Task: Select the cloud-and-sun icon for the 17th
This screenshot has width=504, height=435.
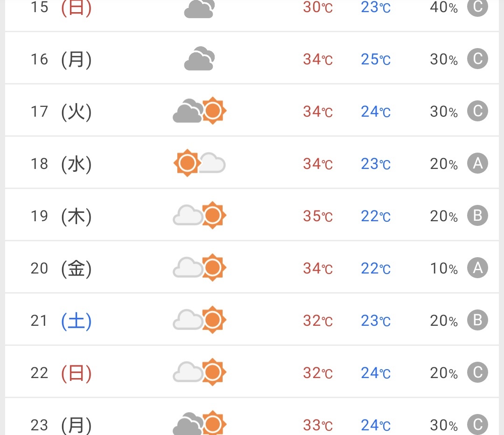Action: coord(200,111)
